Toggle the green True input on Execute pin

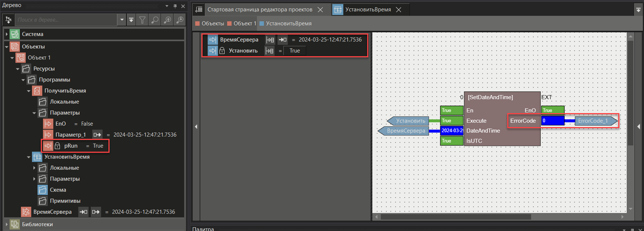coord(452,121)
